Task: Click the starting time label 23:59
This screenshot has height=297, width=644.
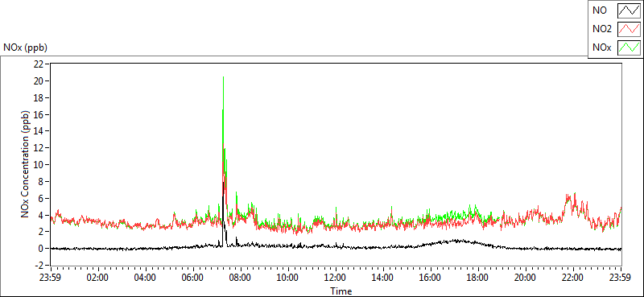Action: pos(50,277)
